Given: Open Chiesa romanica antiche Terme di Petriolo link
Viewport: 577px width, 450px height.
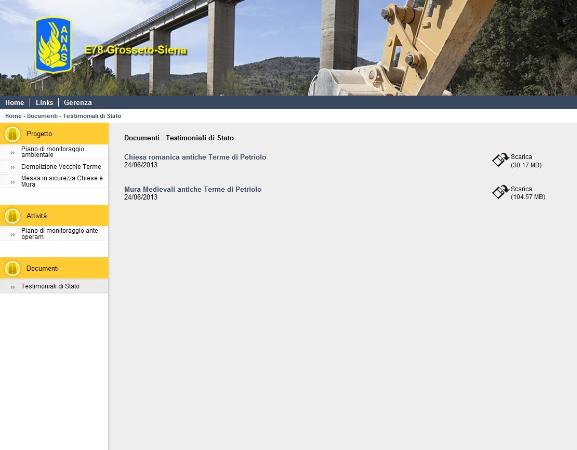Looking at the screenshot, I should click(195, 157).
